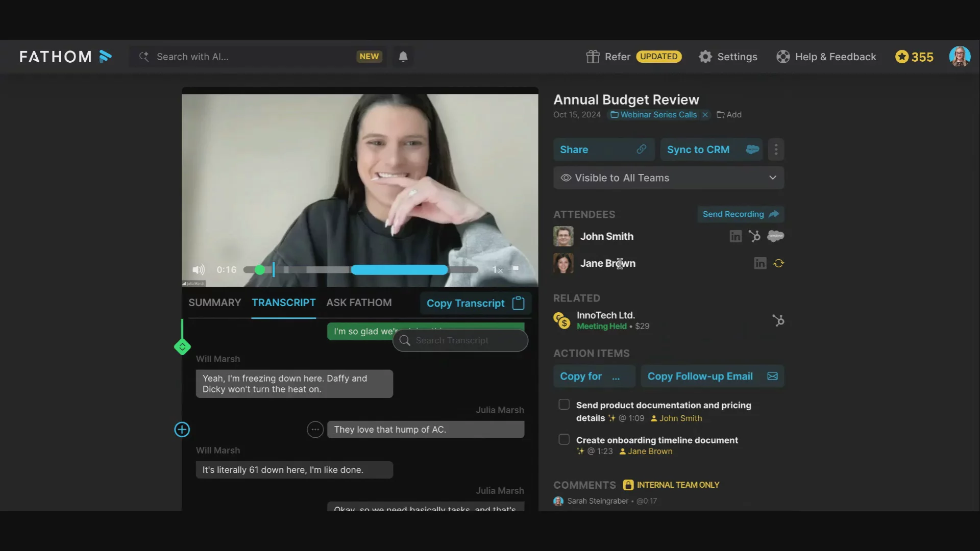The height and width of the screenshot is (551, 980).
Task: Expand Visible to All Teams dropdown
Action: coord(669,178)
